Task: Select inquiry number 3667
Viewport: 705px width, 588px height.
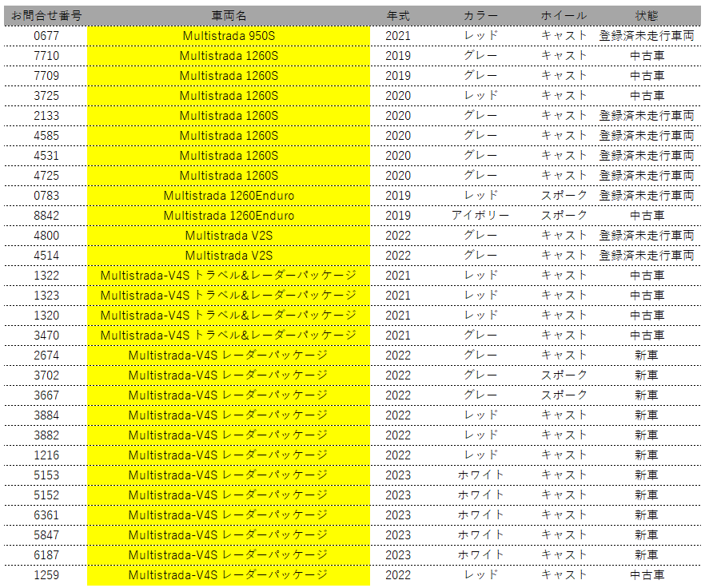Action: 46,395
